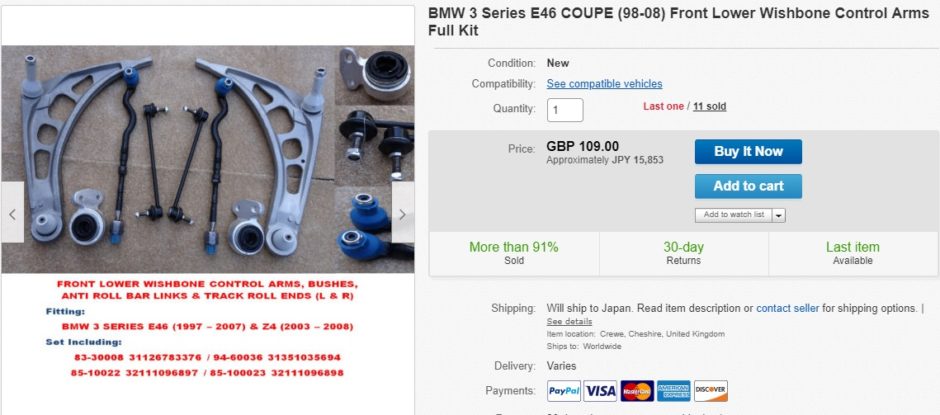Select PayPal payment logo

(564, 391)
